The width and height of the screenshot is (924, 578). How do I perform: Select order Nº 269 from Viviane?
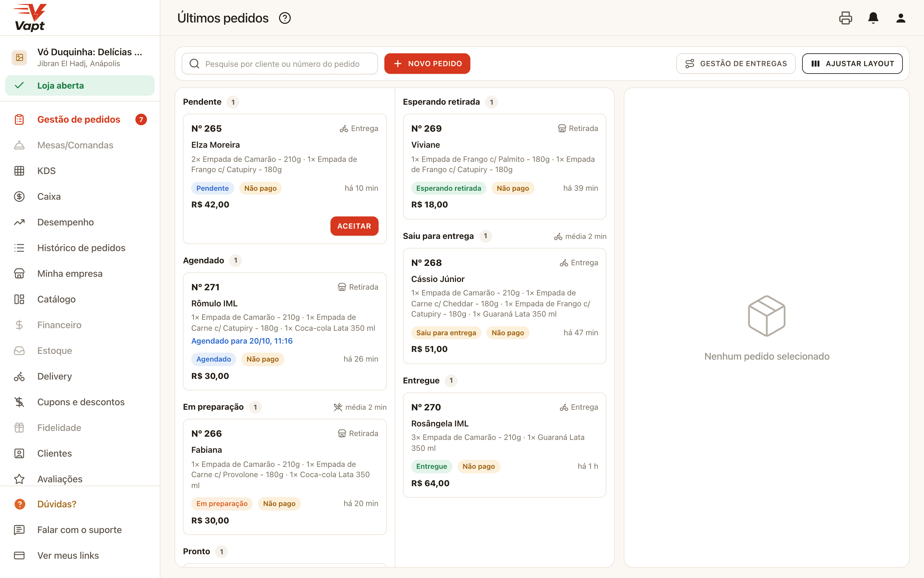(504, 167)
